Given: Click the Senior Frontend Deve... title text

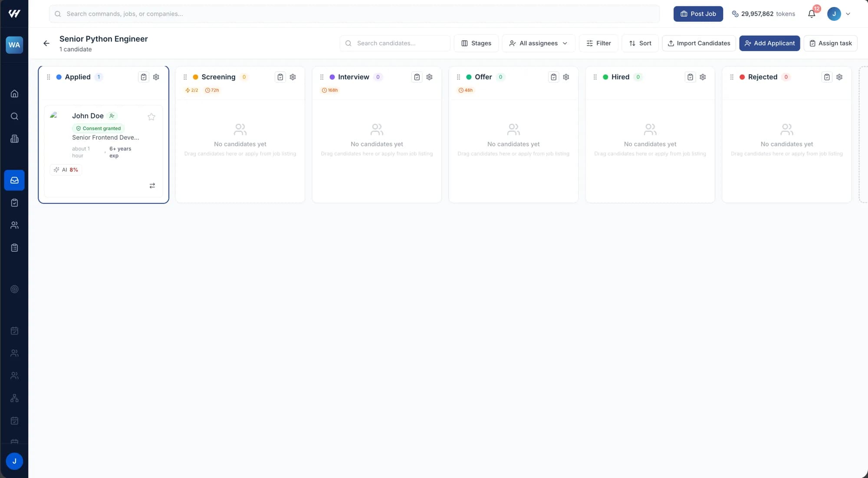Looking at the screenshot, I should (x=105, y=138).
